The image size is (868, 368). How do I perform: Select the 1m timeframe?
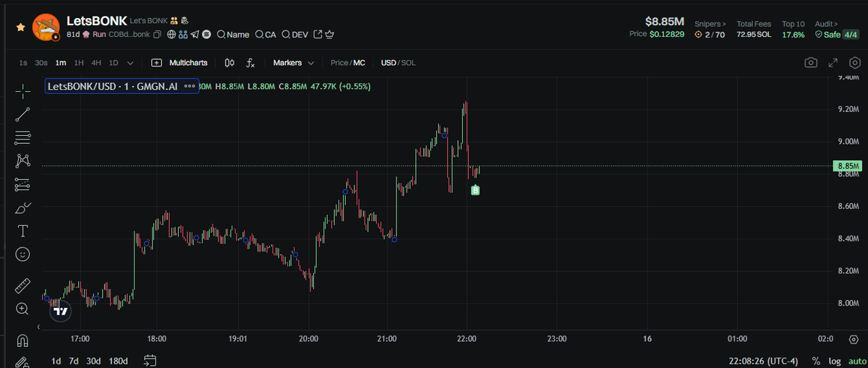[61, 63]
